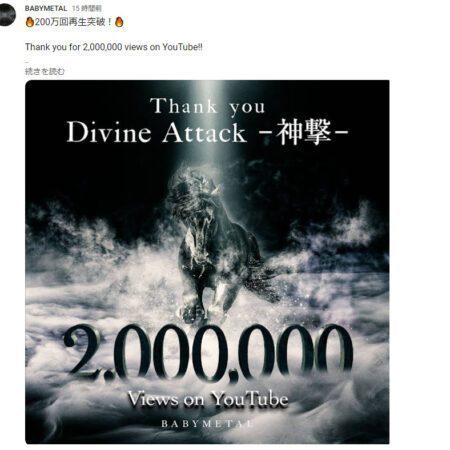450x450 pixels.
Task: Click 'Views on YouTube' caption in artwork
Action: [x=208, y=399]
